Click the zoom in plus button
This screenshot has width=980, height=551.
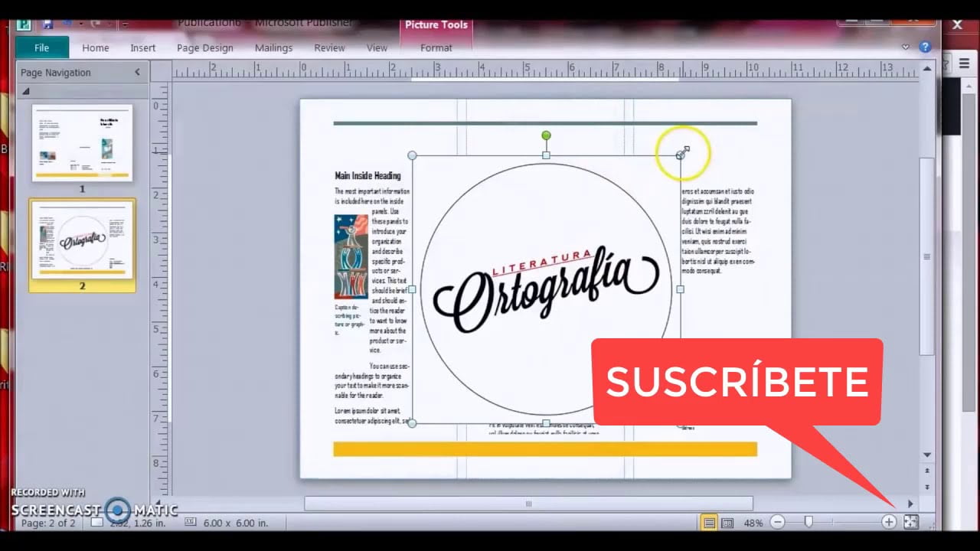(x=889, y=522)
